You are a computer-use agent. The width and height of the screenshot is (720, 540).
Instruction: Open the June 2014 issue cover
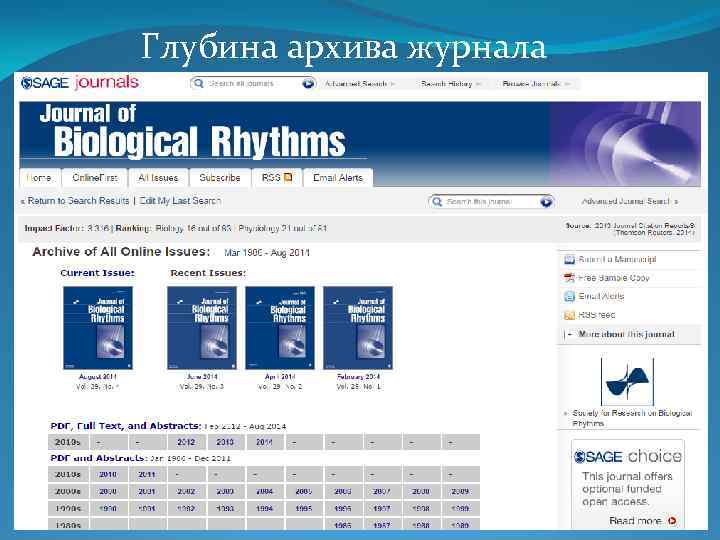202,328
